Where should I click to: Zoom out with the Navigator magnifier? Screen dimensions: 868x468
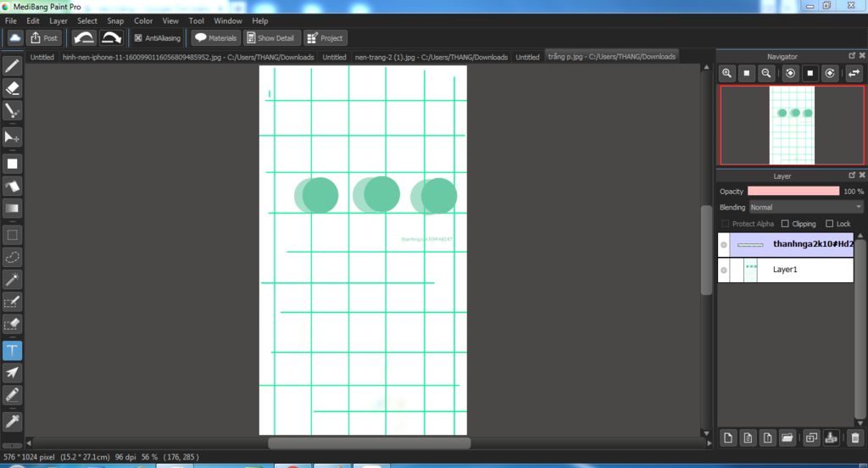766,73
